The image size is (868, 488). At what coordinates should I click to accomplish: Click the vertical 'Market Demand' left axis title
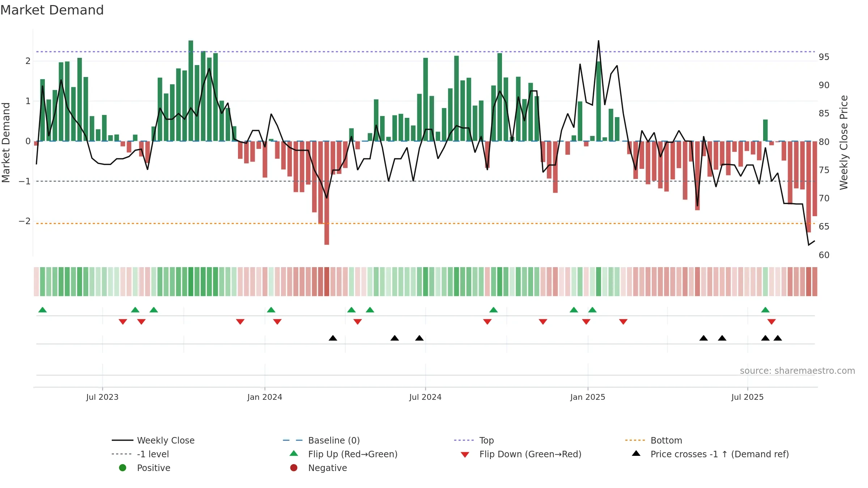(x=6, y=142)
